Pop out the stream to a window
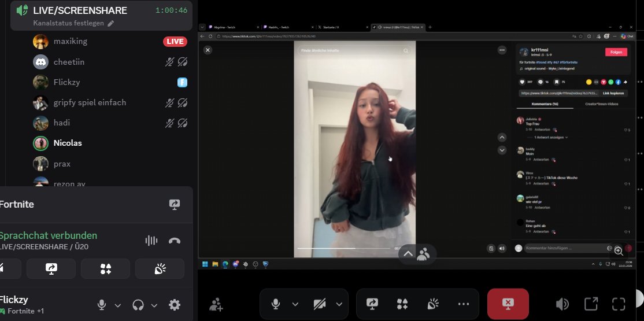Screen dimensions: 644x321 click(591, 304)
